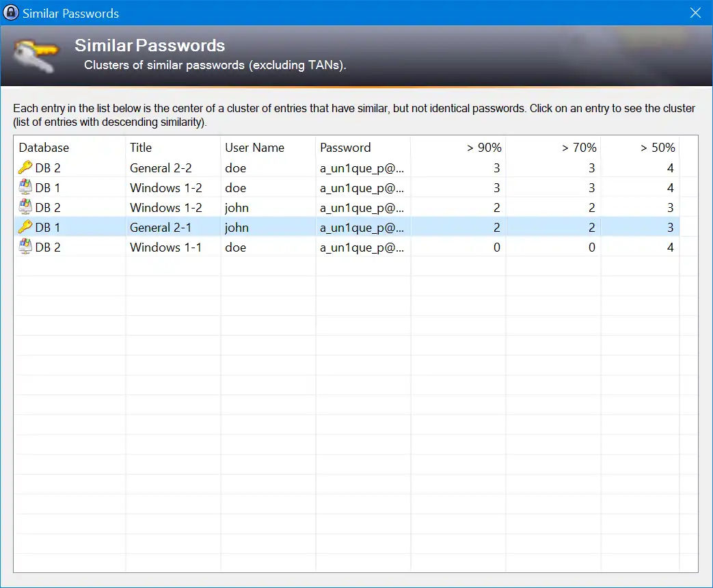
Task: Sort by Title column header
Action: [173, 147]
